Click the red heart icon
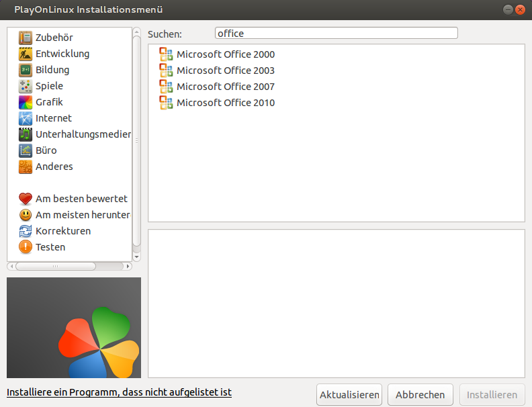 coord(26,199)
